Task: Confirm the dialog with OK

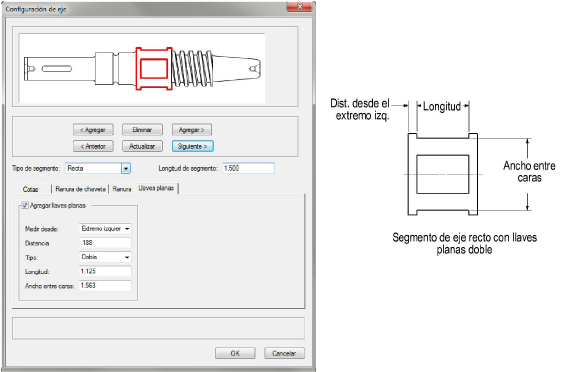Action: (235, 353)
